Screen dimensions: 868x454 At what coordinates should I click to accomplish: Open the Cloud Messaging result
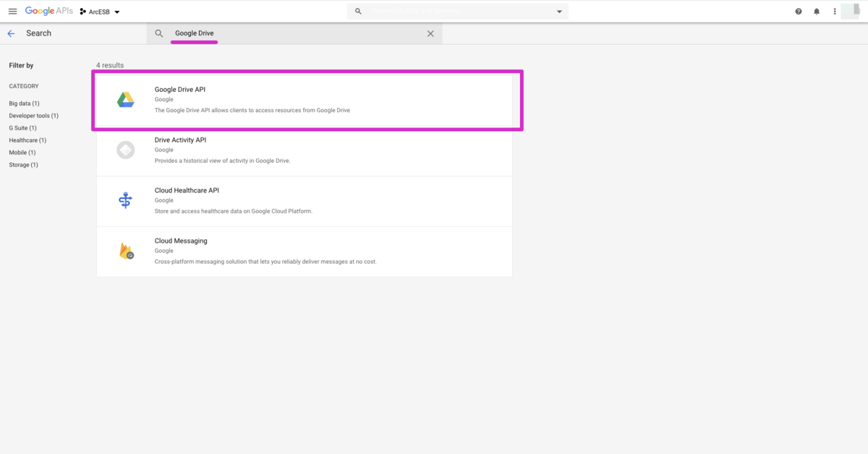pos(305,251)
